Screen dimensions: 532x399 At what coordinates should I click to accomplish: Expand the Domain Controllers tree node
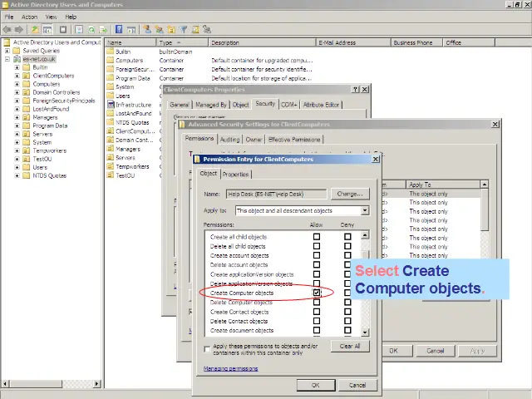(17, 92)
